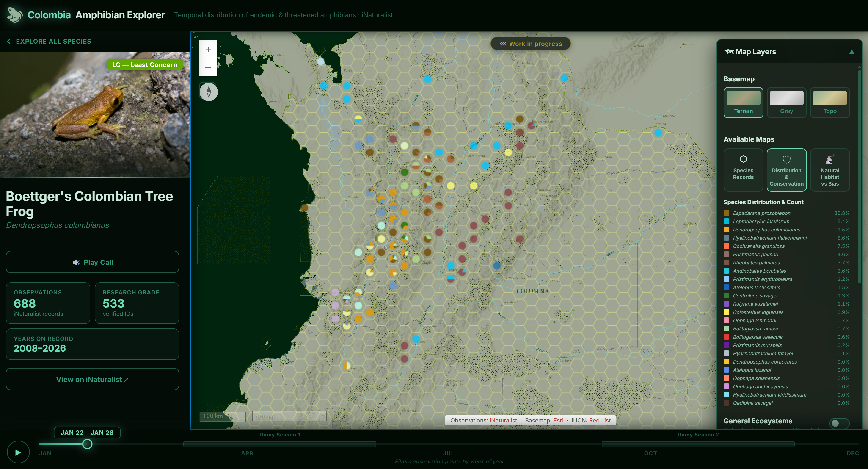Click the Leptodactylus insularum color swatch

pos(727,222)
